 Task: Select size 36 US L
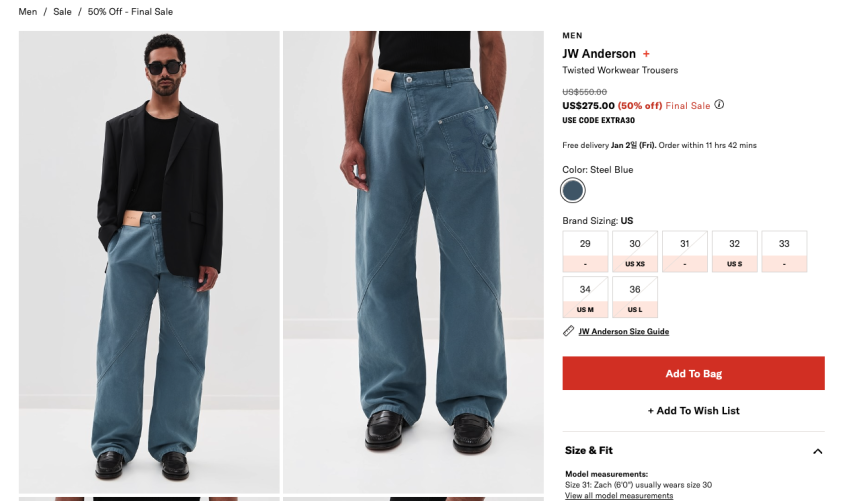click(635, 297)
